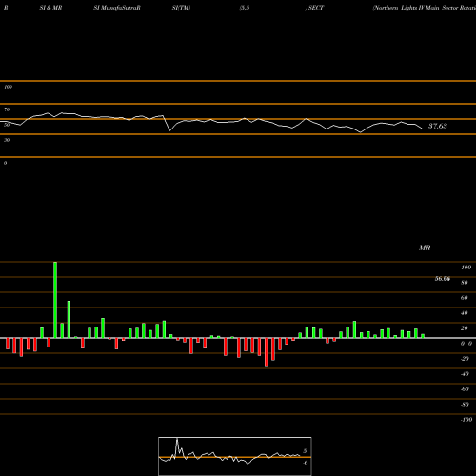Click the MR reading 56.64
This screenshot has width=476, height=476.
(x=443, y=279)
